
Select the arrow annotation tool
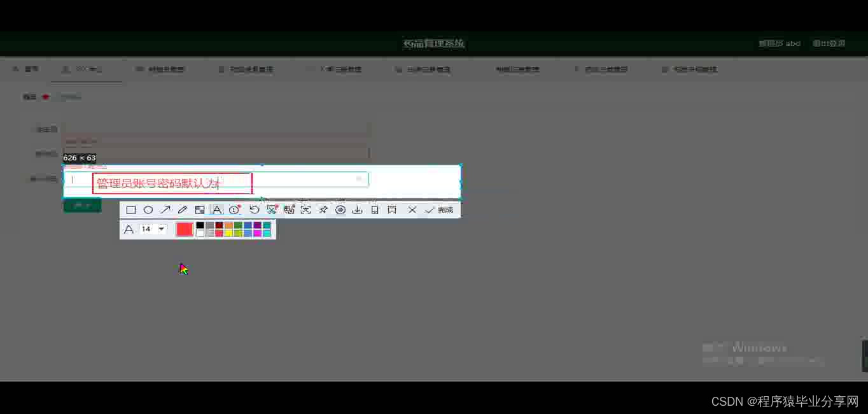(x=165, y=210)
